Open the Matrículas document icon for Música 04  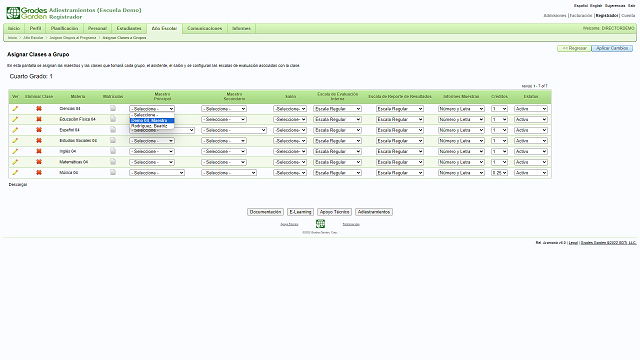pyautogui.click(x=113, y=172)
